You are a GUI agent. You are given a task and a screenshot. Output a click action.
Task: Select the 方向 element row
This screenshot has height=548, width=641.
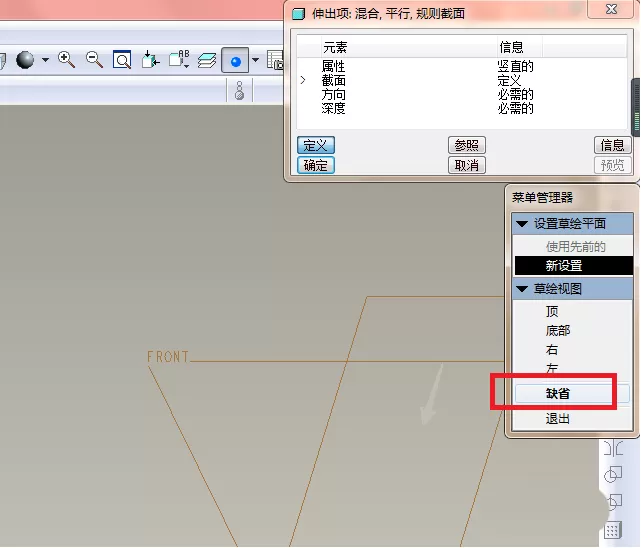(x=462, y=94)
